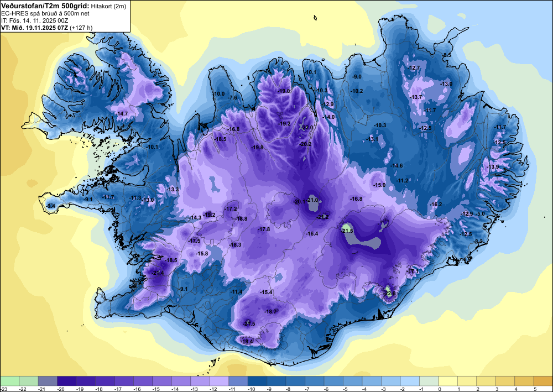The image size is (553, 392).
Task: Click the -15.4 temperature label
Action: tap(267, 292)
